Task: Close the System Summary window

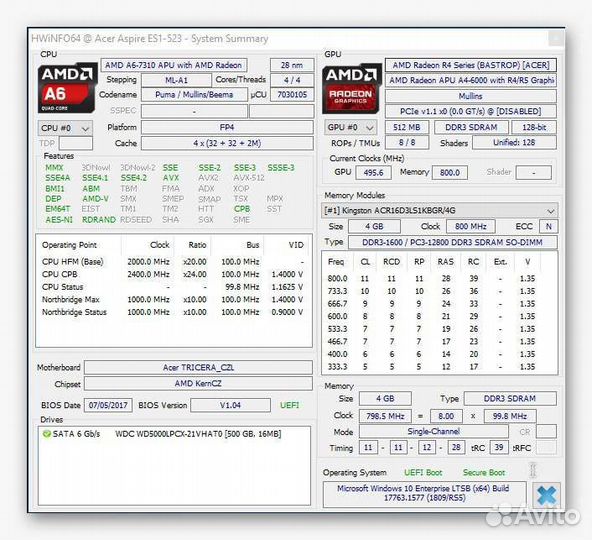Action: pos(556,38)
